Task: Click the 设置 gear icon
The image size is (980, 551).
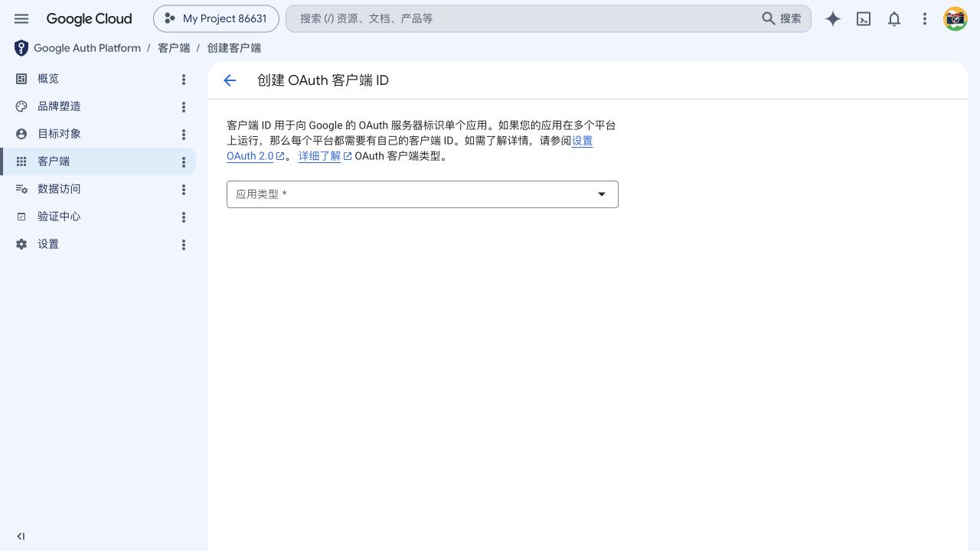Action: click(x=21, y=244)
